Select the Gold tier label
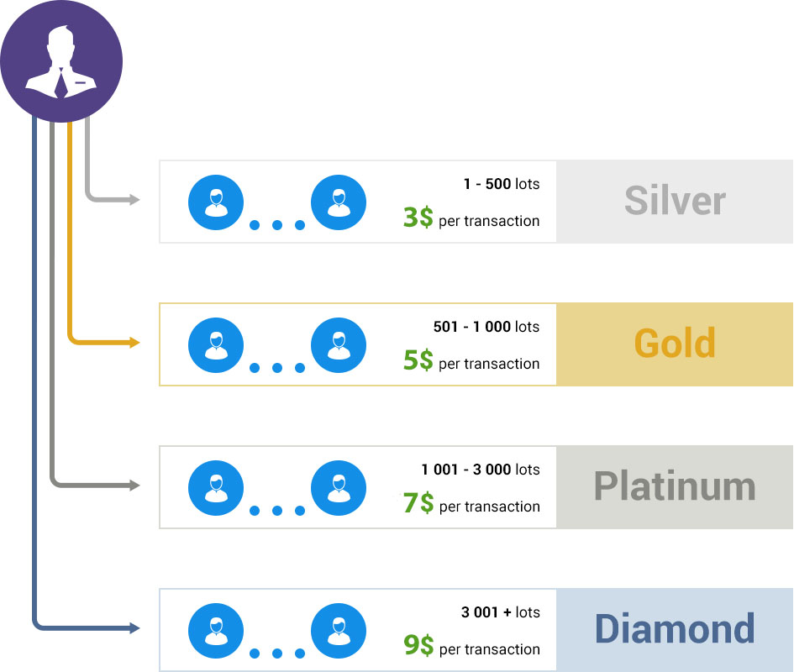 click(x=675, y=344)
